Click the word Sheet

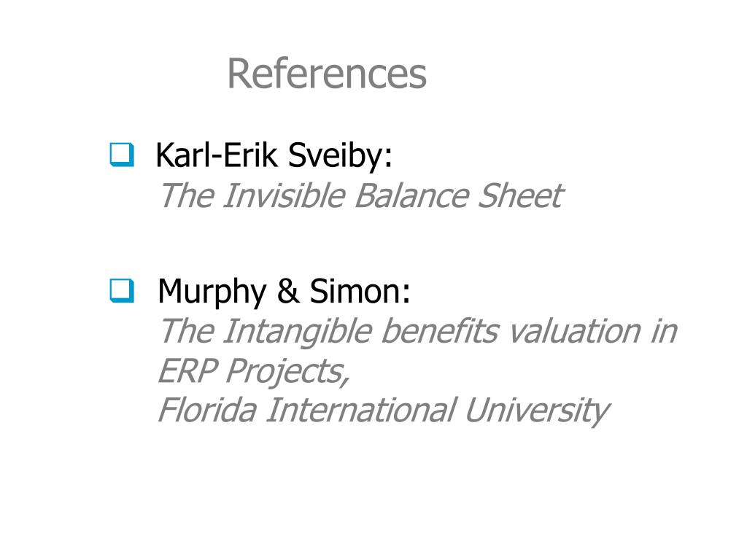pos(521,195)
